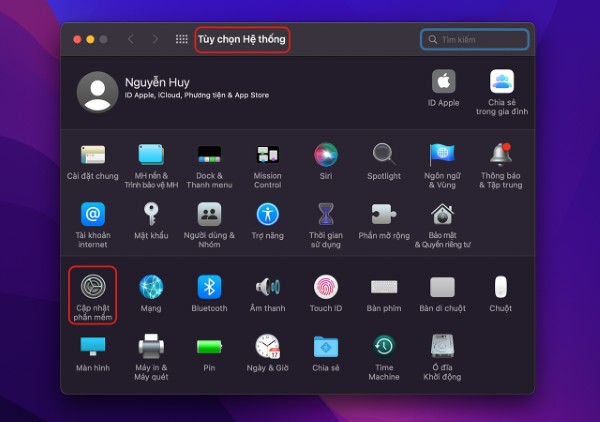Open Time Machine preferences
This screenshot has height=422, width=600.
384,347
